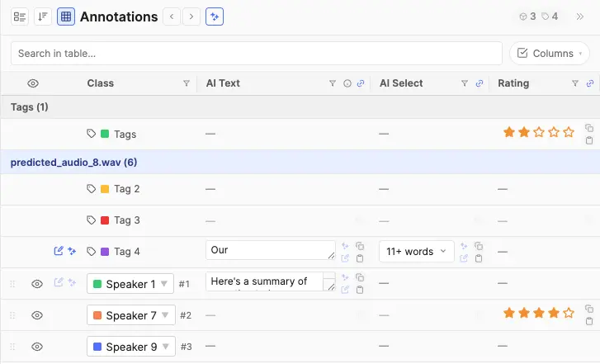Click the #3 index next to Speaker 9
The image size is (600, 364).
186,347
